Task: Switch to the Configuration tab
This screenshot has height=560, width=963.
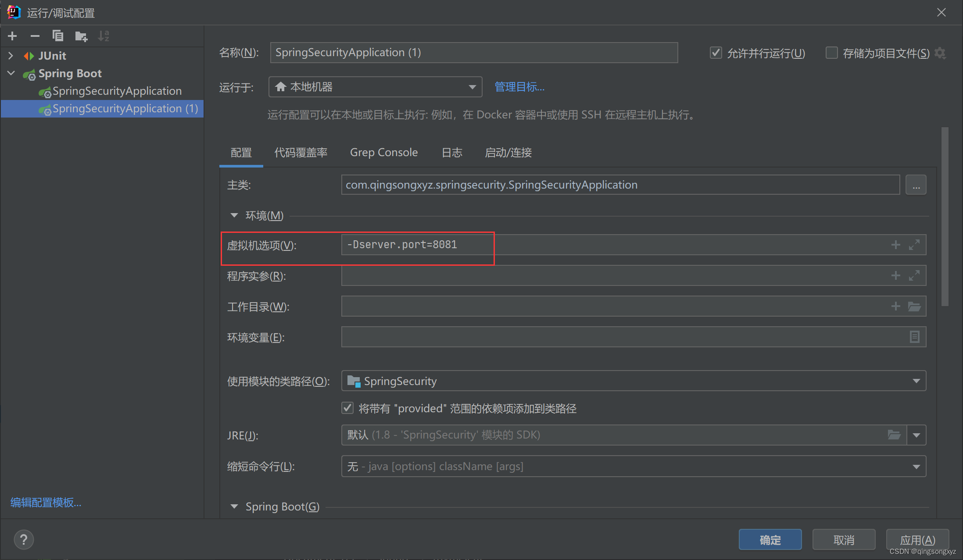Action: 241,153
